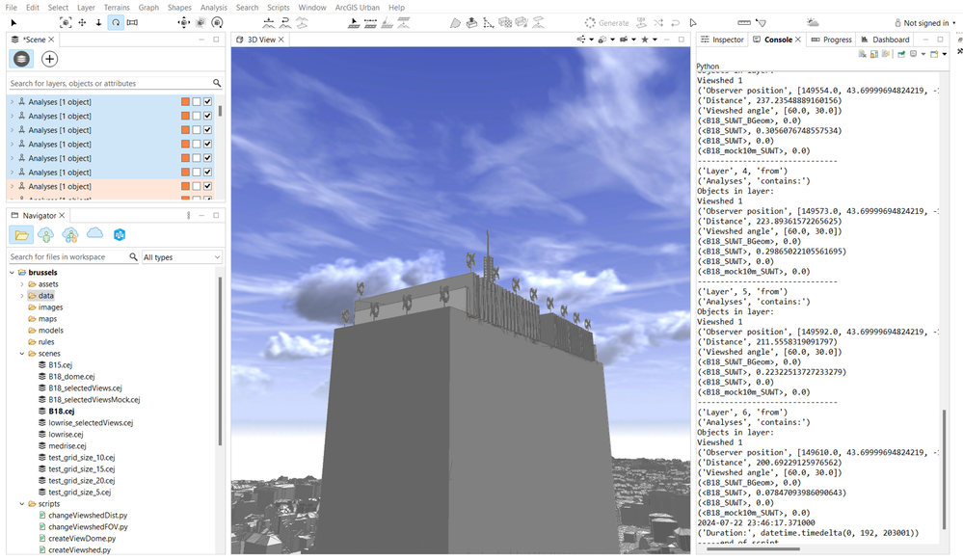Click the search magnifier in the Scene panel
The image size is (963, 560).
pos(216,83)
